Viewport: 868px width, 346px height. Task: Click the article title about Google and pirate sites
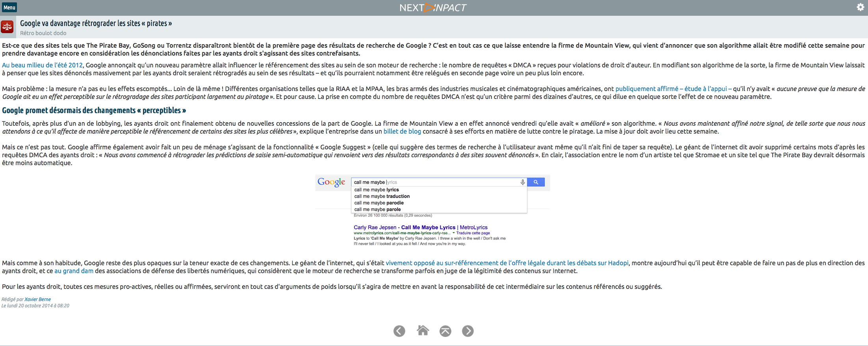tap(96, 23)
